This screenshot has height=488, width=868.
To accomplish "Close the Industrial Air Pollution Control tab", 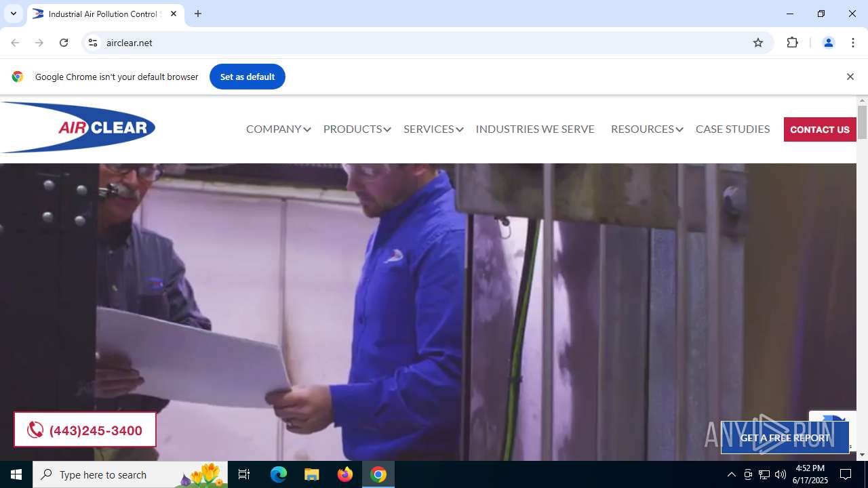I will 174,14.
